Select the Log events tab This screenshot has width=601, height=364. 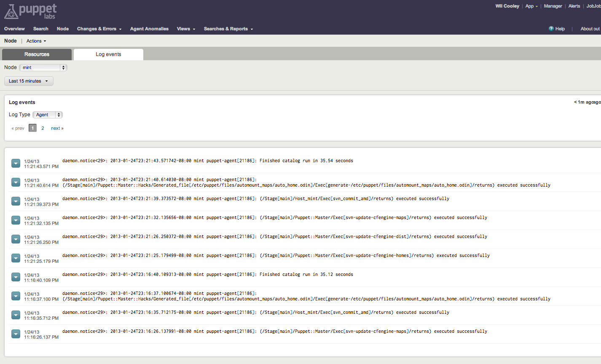108,54
